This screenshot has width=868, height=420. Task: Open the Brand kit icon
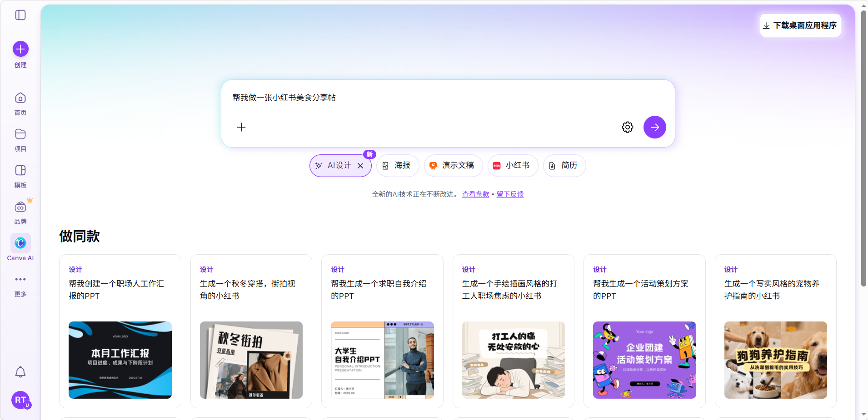(x=20, y=208)
